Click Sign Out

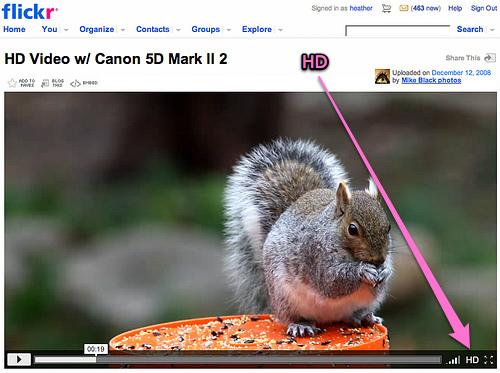[x=484, y=8]
